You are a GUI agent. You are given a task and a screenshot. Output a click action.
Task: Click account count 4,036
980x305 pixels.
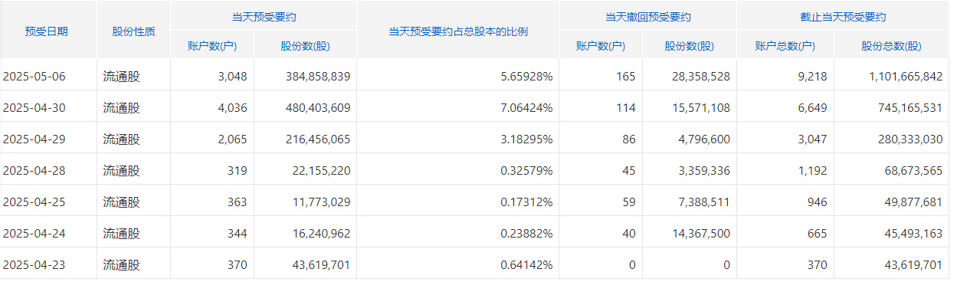(x=233, y=107)
